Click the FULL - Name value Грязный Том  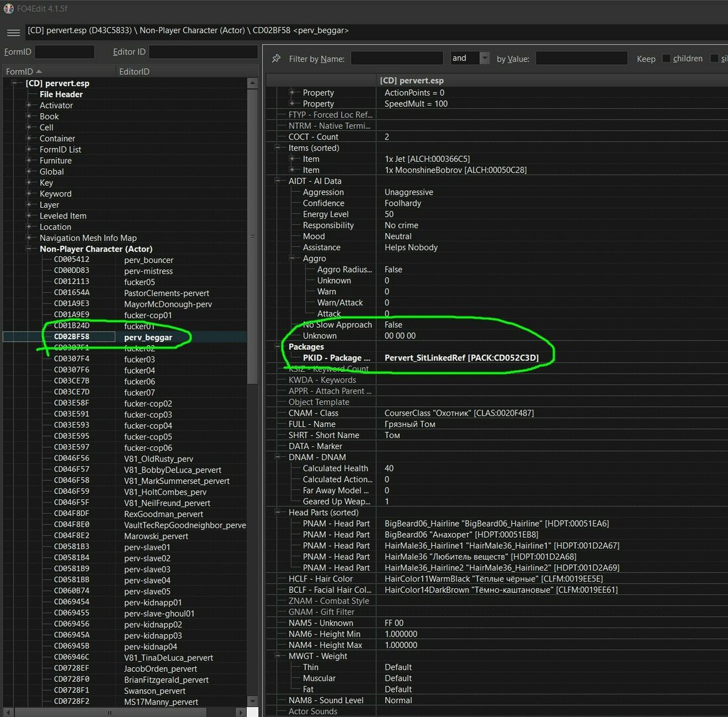pos(409,424)
